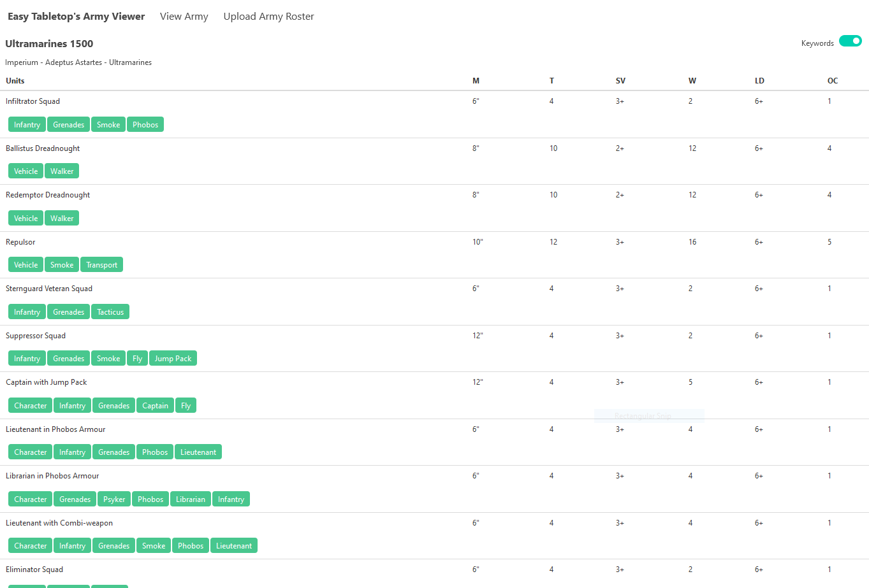This screenshot has width=869, height=588.
Task: Select the Sternguard Veteran Squad name
Action: pyautogui.click(x=49, y=289)
